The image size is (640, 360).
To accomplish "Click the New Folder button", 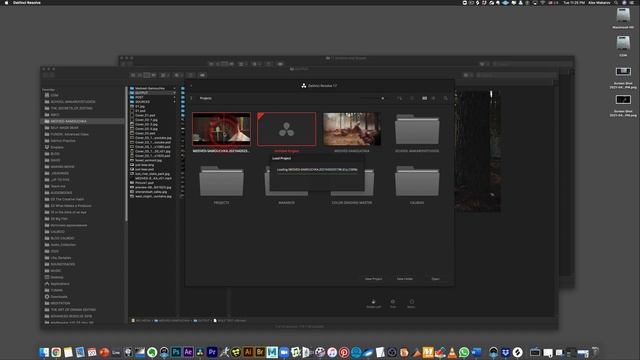I will click(405, 279).
